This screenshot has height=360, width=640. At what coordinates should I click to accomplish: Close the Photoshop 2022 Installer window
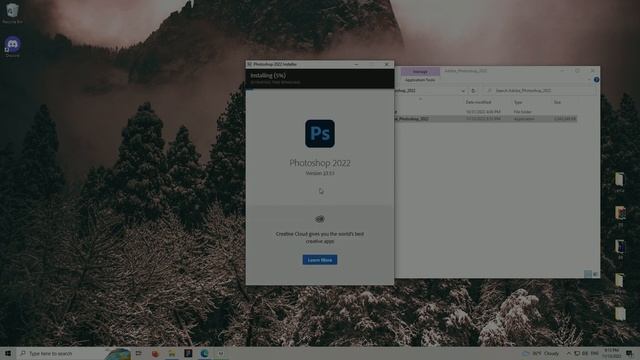click(387, 64)
